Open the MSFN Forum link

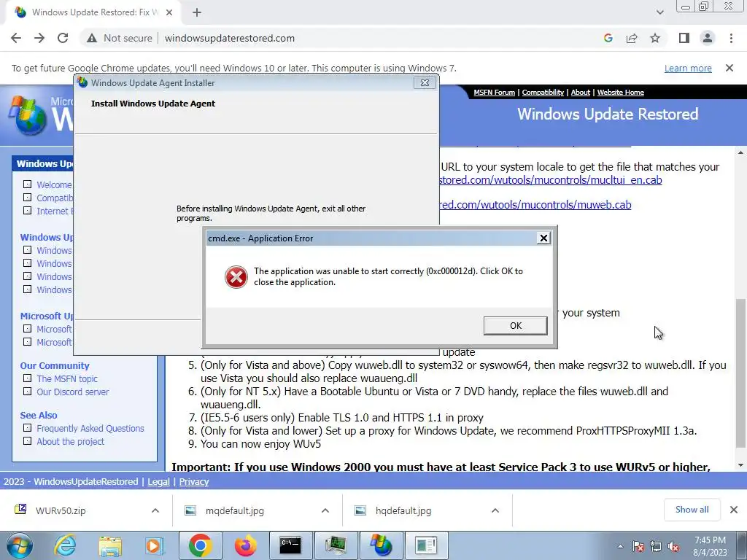pos(494,93)
